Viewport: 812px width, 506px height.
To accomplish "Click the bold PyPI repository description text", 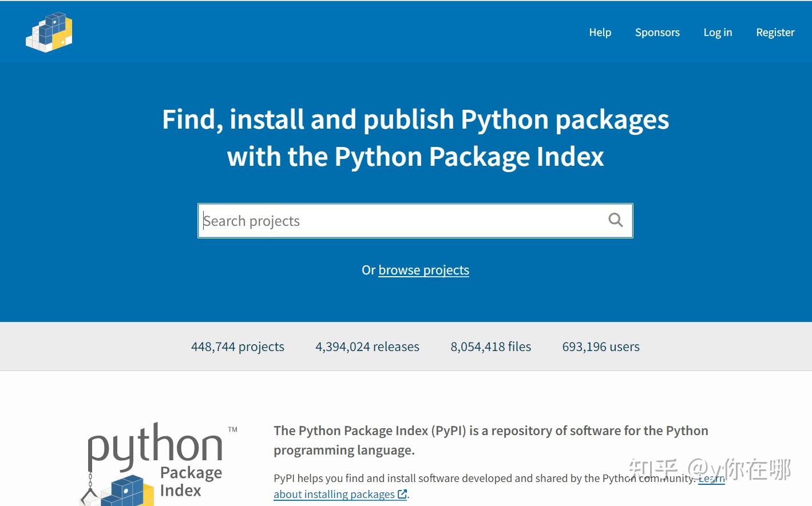I will pyautogui.click(x=491, y=440).
